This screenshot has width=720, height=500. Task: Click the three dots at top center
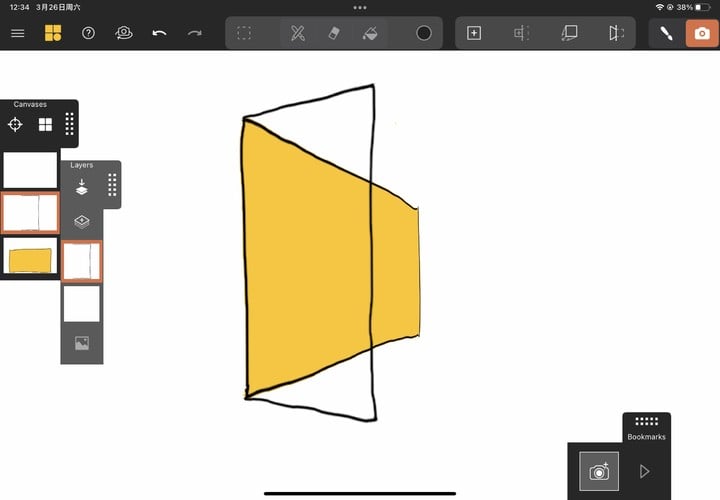pyautogui.click(x=360, y=7)
